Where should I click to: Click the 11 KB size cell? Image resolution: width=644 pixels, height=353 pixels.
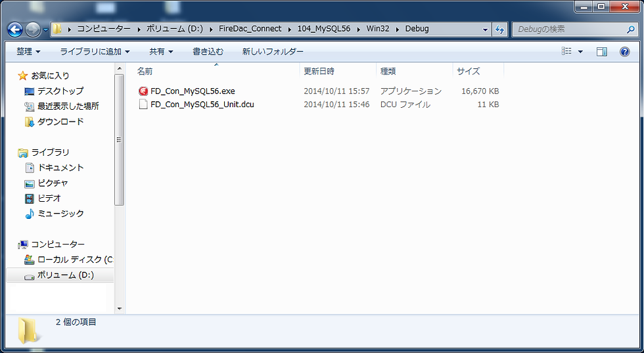click(488, 105)
